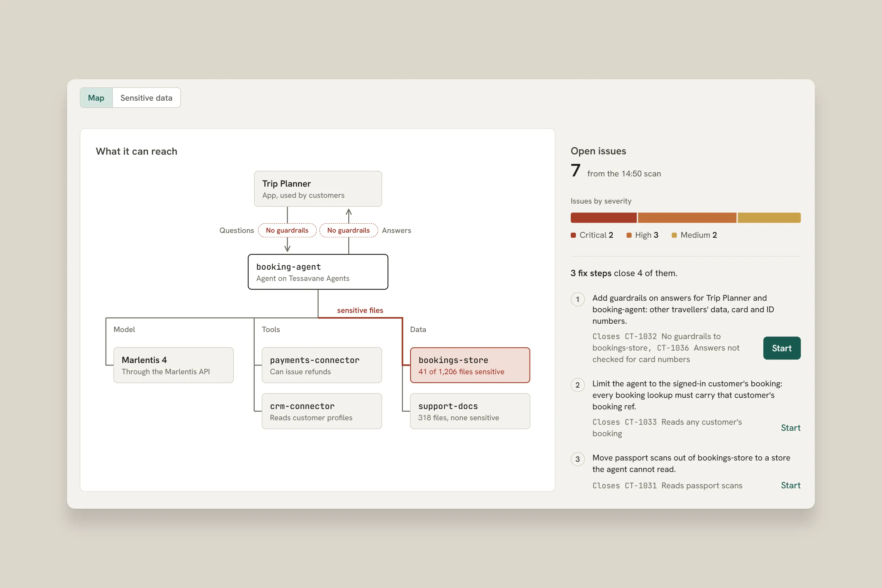
Task: Click the red 'sensitive files' connector label
Action: click(x=360, y=310)
